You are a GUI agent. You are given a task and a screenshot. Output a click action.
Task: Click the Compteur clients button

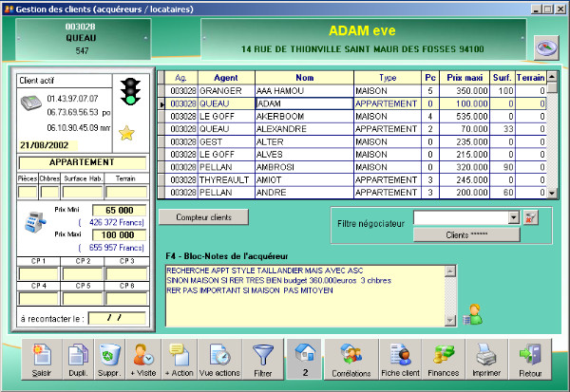point(203,217)
